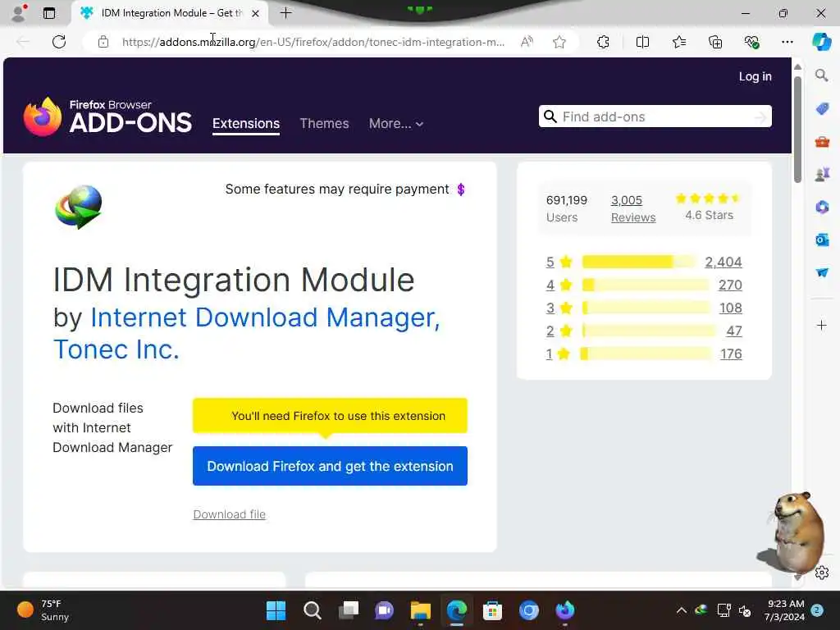This screenshot has height=630, width=840.
Task: Click the page vertical scrollbar
Action: [797, 130]
